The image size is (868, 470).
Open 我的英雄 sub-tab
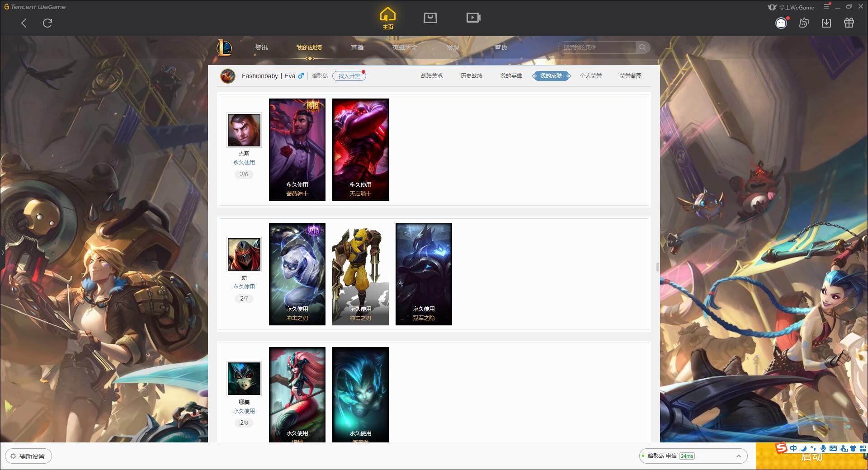click(511, 76)
